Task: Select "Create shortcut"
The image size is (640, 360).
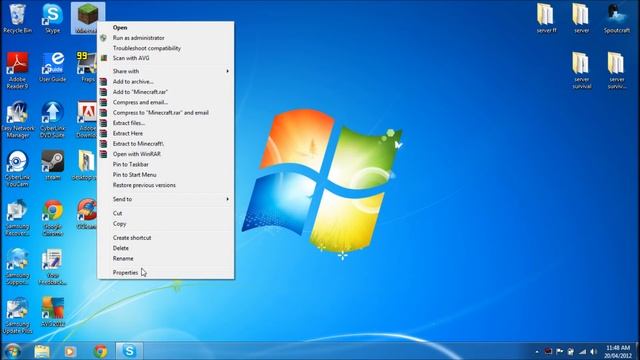Action: 166,238
